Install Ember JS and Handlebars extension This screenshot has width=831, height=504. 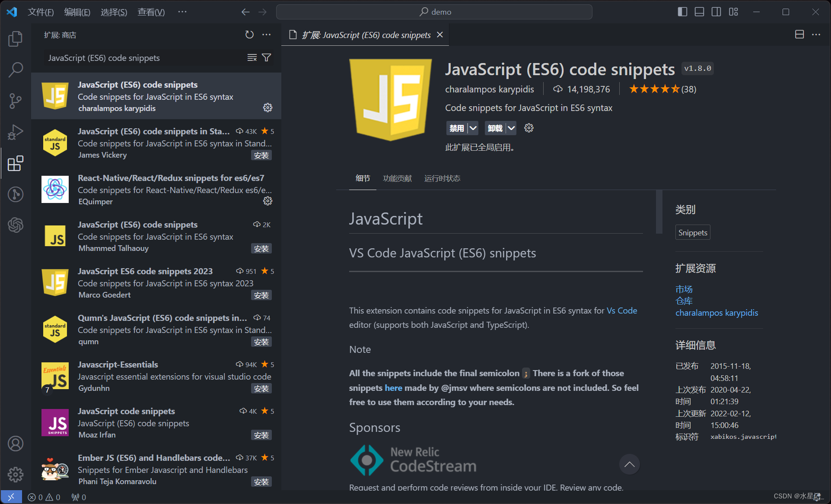pos(261,482)
